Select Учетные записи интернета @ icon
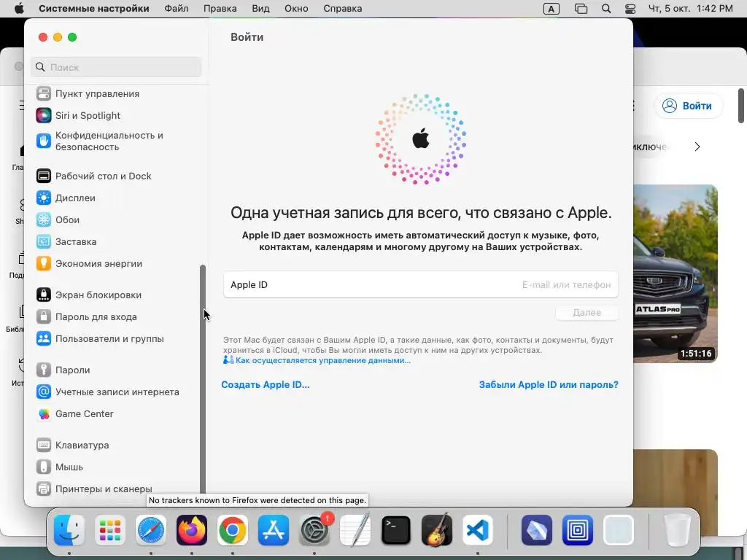The height and width of the screenshot is (560, 747). tap(43, 392)
